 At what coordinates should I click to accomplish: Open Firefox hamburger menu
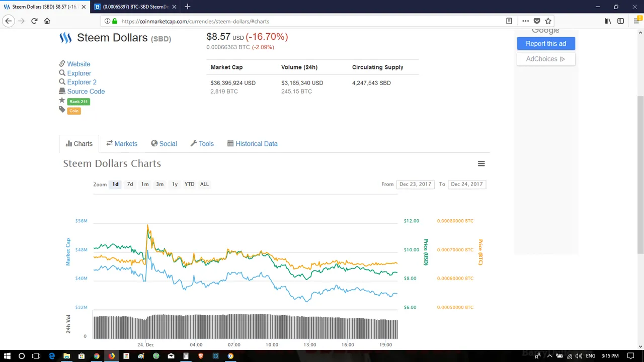(x=636, y=21)
